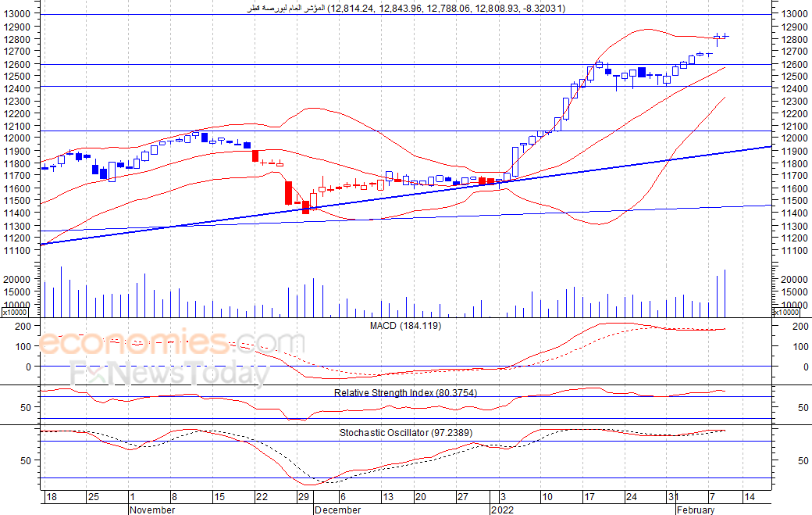Click the MACD 0 level on left axis
Viewport: 812px width, 515px height.
(x=28, y=367)
